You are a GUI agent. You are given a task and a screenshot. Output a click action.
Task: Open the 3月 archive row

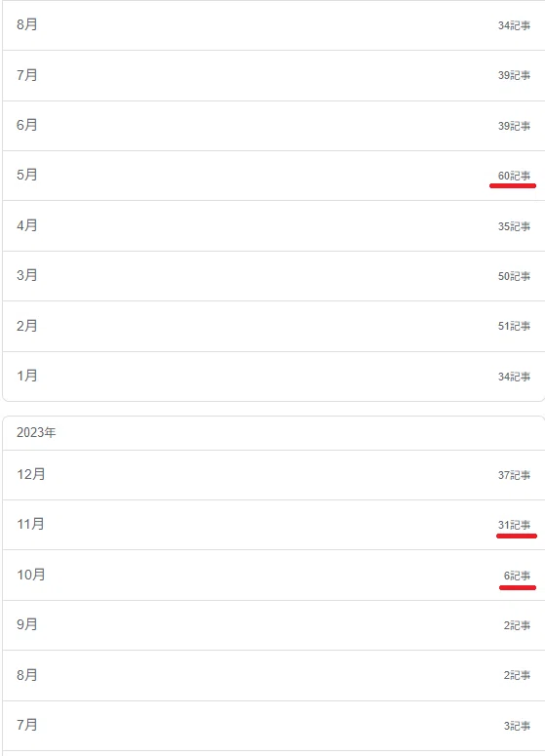point(274,276)
